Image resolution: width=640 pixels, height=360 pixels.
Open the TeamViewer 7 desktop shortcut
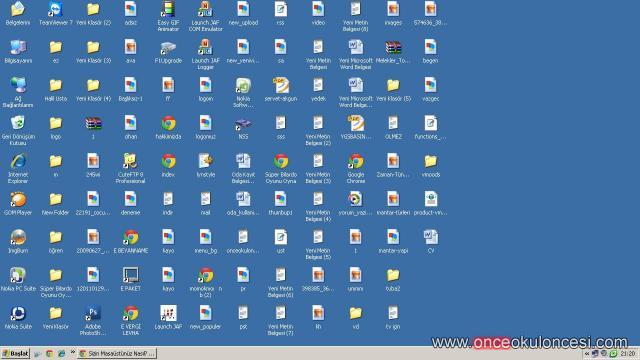pos(56,13)
